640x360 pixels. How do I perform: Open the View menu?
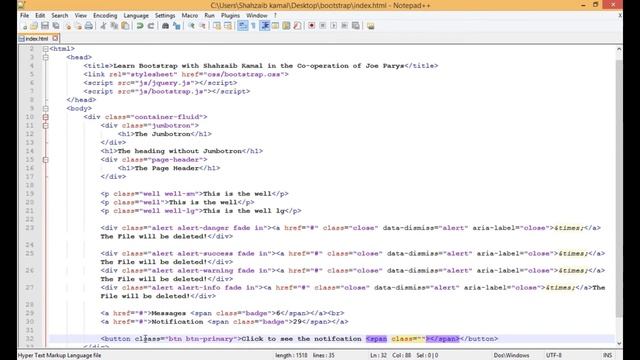(x=80, y=16)
